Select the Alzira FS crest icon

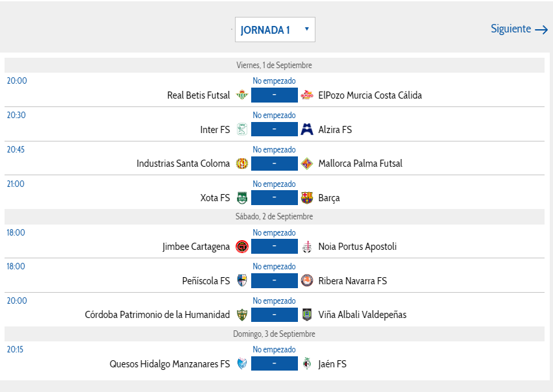point(307,129)
